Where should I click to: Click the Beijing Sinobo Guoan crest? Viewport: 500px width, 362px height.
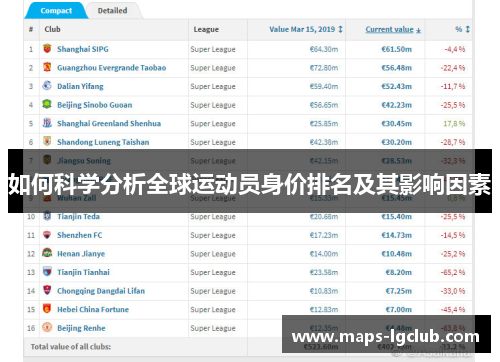[47, 104]
